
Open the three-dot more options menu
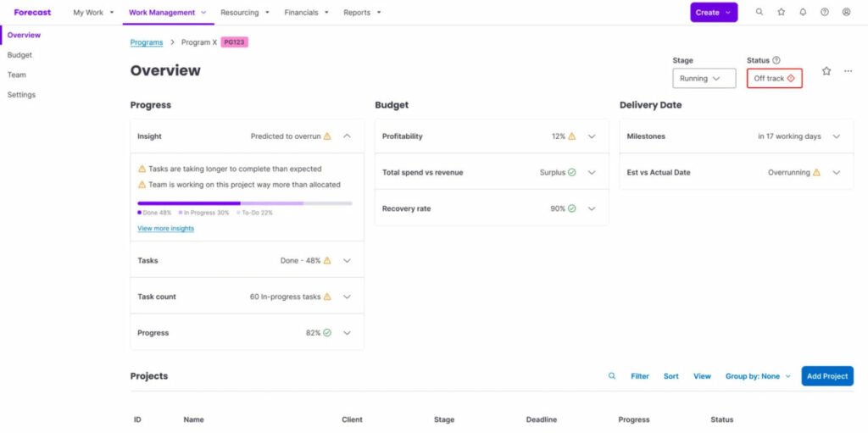pyautogui.click(x=848, y=71)
